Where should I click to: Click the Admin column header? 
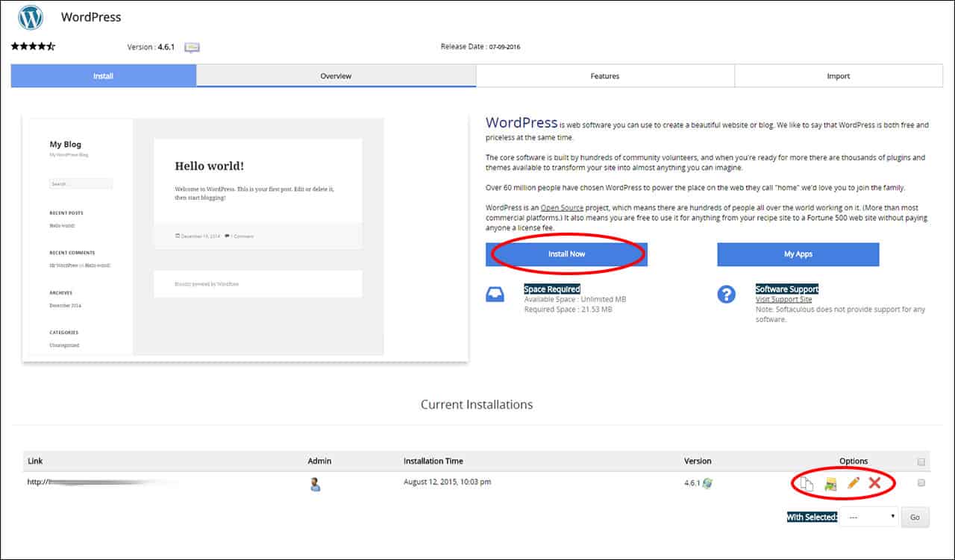point(319,462)
